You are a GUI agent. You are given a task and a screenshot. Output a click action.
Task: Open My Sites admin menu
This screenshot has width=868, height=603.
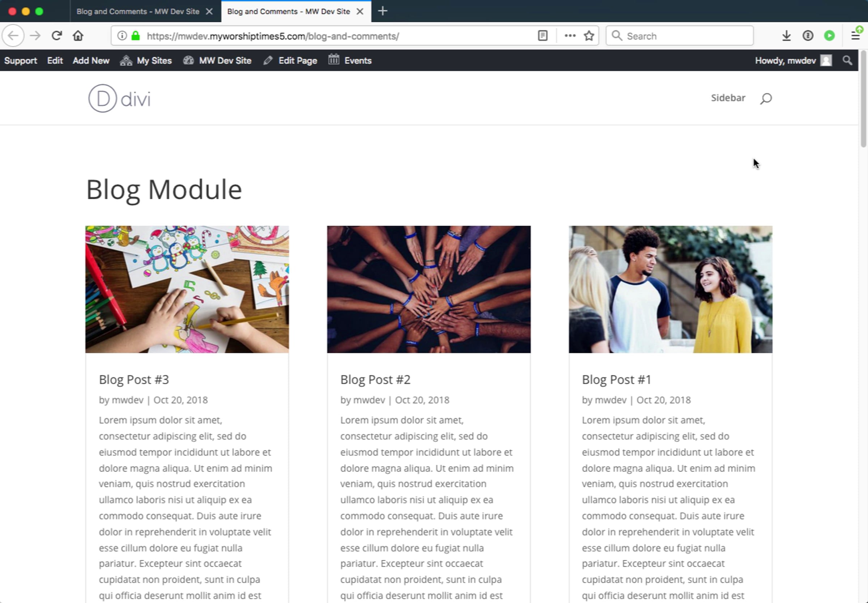coord(146,60)
